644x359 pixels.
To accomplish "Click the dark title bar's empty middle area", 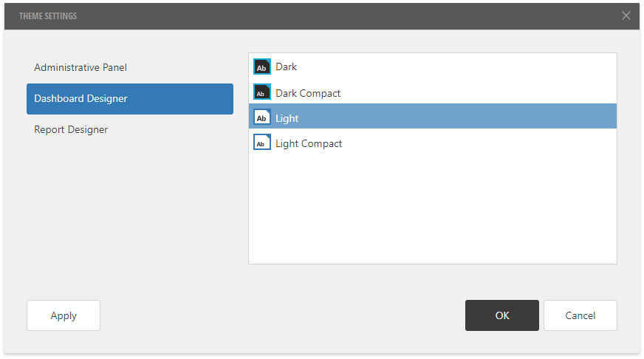I will point(332,16).
